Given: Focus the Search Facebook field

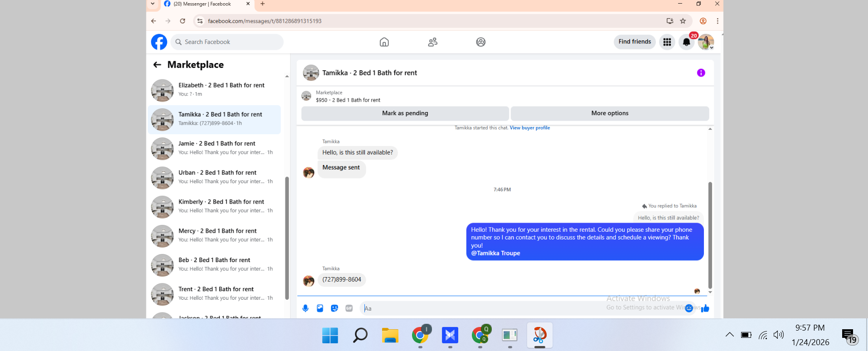Looking at the screenshot, I should (227, 42).
